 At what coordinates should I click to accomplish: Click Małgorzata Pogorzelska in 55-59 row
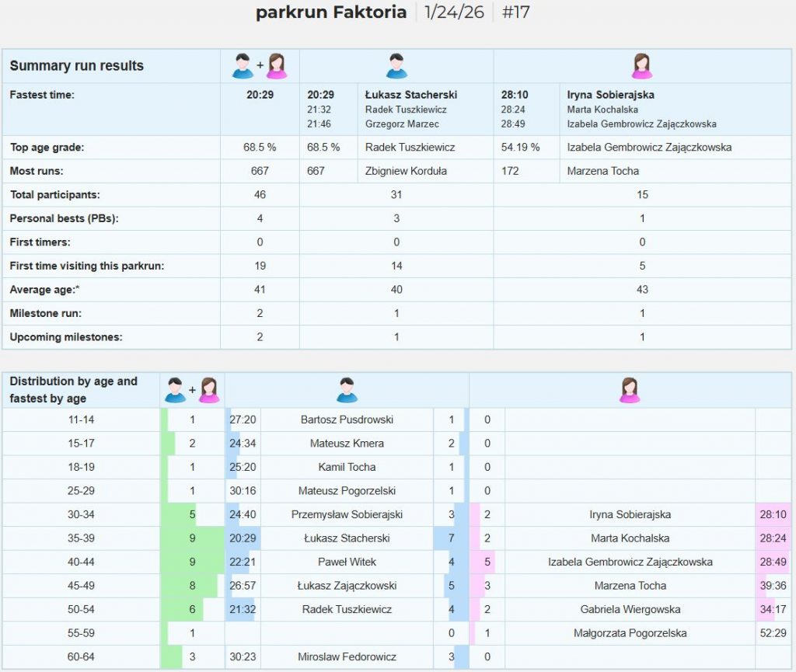tap(630, 633)
